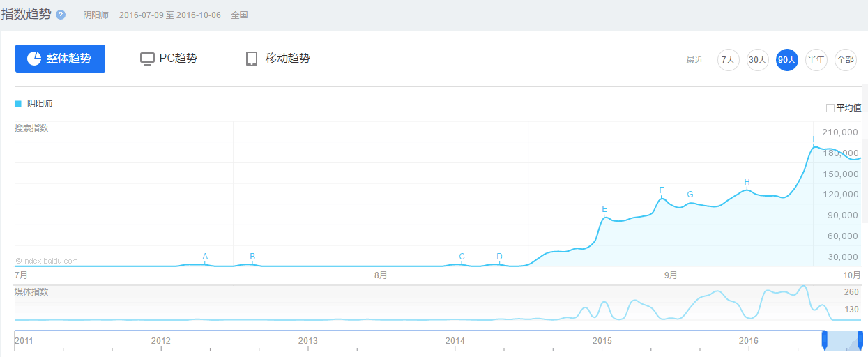Click the blue 阴阳师 legend square
868x357 pixels.
(x=18, y=104)
